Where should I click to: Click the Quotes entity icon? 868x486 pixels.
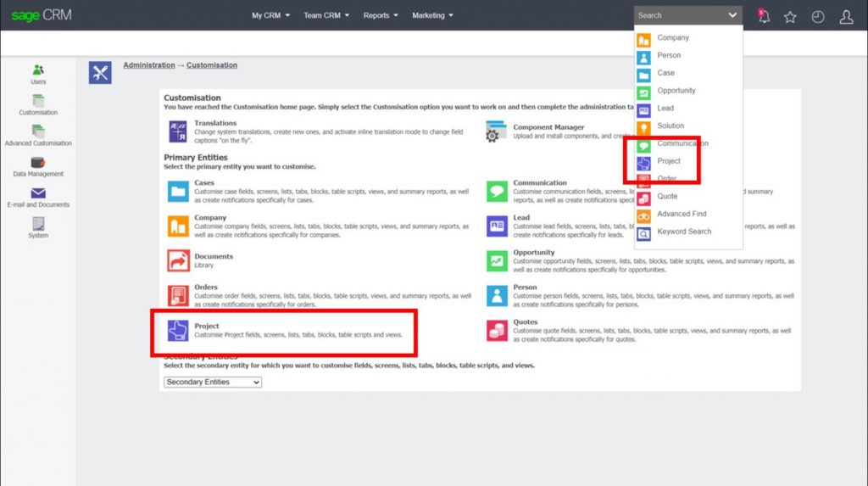(x=497, y=330)
